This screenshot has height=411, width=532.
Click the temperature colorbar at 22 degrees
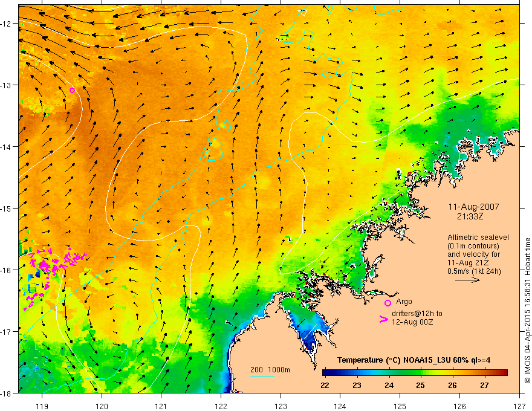pyautogui.click(x=325, y=373)
